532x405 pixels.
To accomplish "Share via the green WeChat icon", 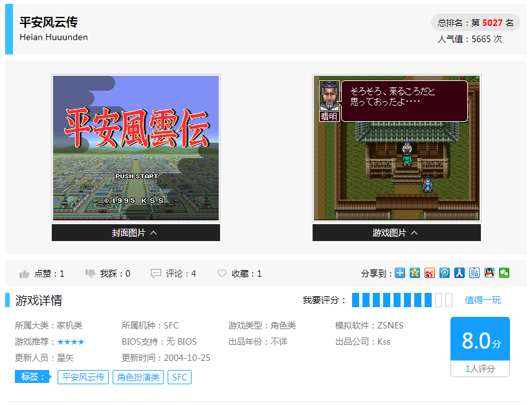I will pyautogui.click(x=504, y=273).
